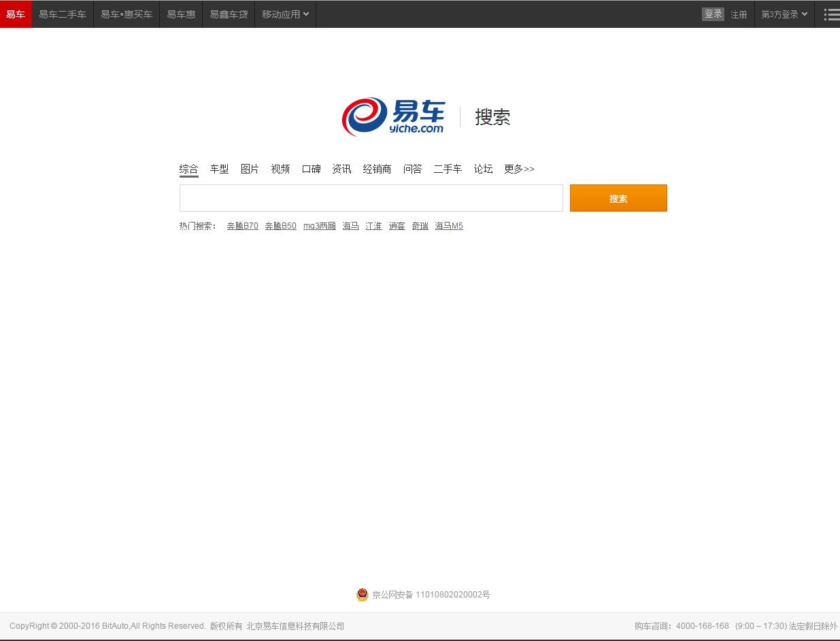Click the police badge icon in footer
Image resolution: width=840 pixels, height=641 pixels.
pos(363,595)
